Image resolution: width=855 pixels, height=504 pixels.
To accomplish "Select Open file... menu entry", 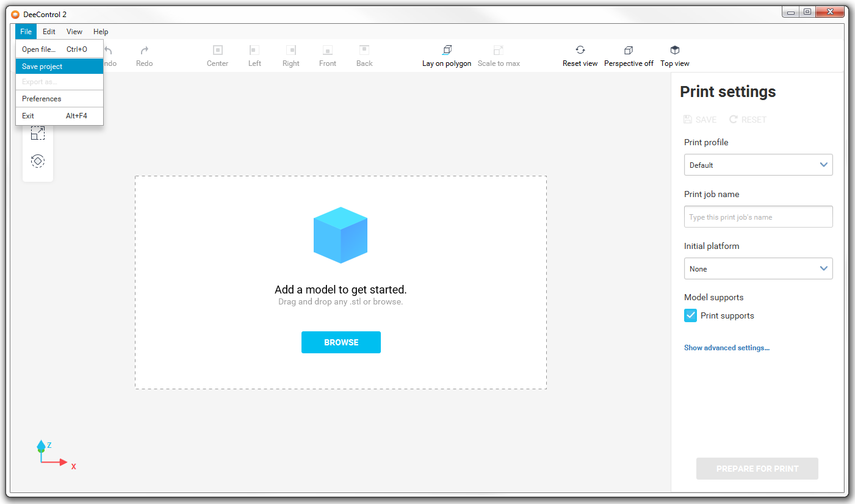I will pyautogui.click(x=39, y=49).
